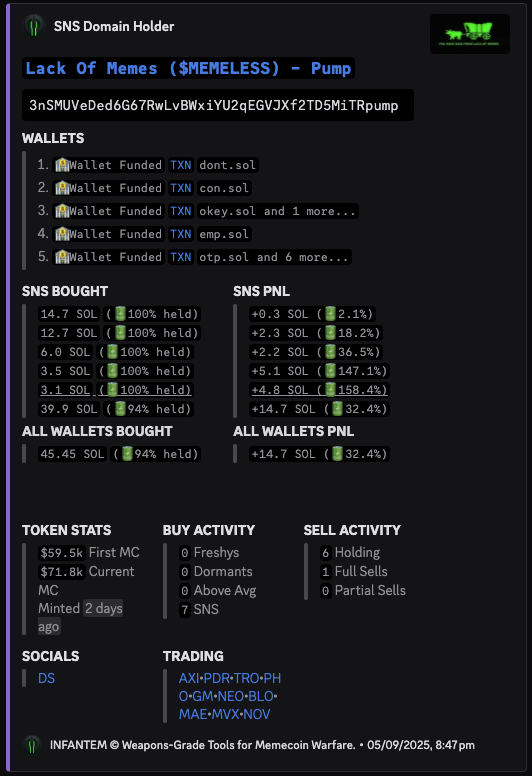The width and height of the screenshot is (532, 776).
Task: Open the MVX trading link
Action: click(x=225, y=715)
